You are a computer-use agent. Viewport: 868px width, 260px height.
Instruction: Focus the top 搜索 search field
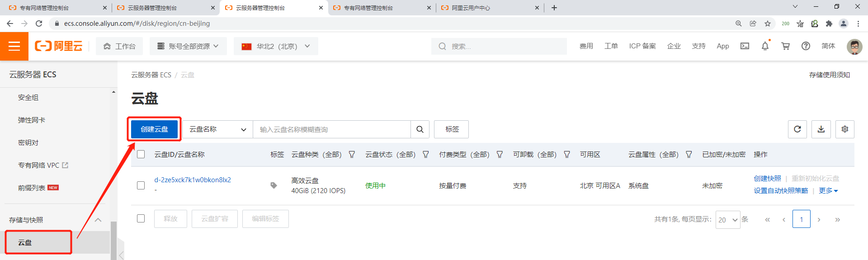(499, 46)
